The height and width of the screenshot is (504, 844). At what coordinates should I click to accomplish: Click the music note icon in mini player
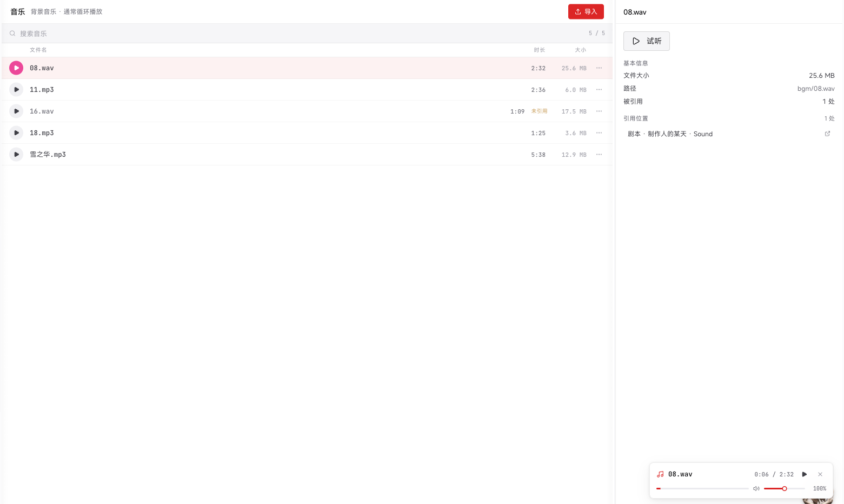660,474
